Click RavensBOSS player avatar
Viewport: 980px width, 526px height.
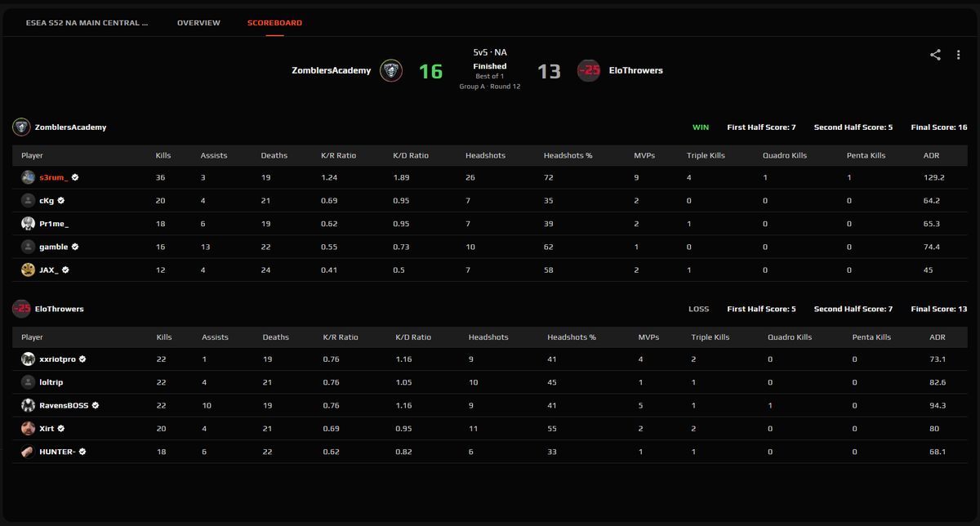[x=29, y=405]
